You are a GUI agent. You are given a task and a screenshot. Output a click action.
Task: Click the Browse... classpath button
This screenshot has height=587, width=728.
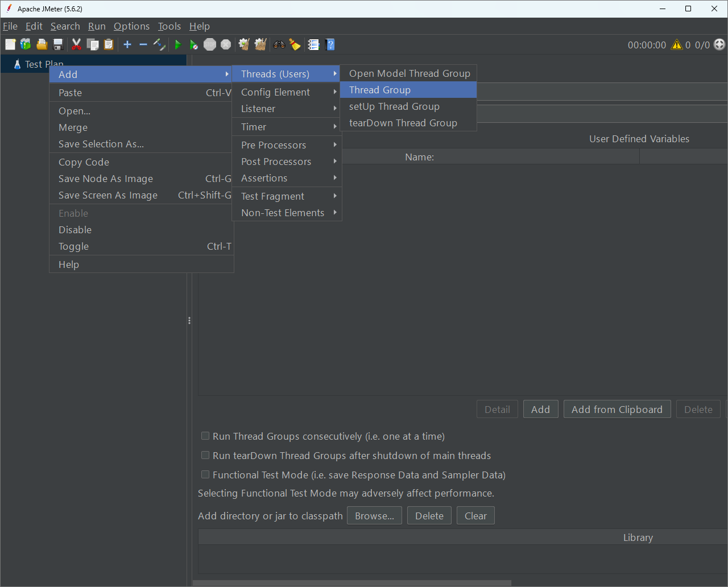coord(374,516)
